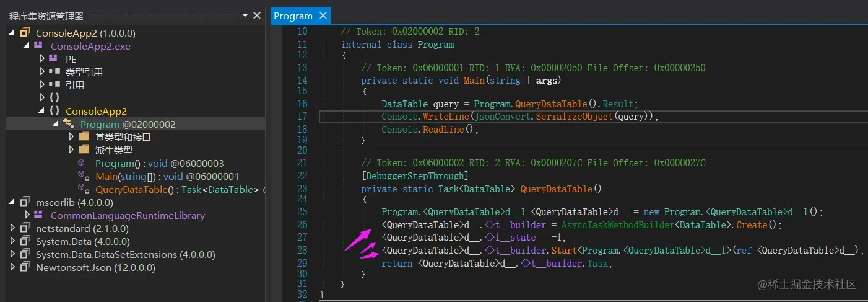Expand the CommonLanguageRuntimeLibrary node
The image size is (868, 302).
27,215
